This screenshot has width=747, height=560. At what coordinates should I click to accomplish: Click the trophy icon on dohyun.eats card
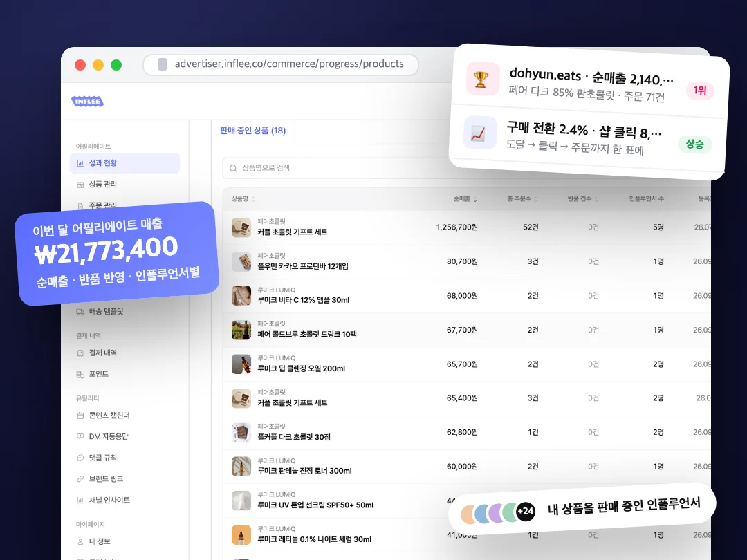point(481,79)
